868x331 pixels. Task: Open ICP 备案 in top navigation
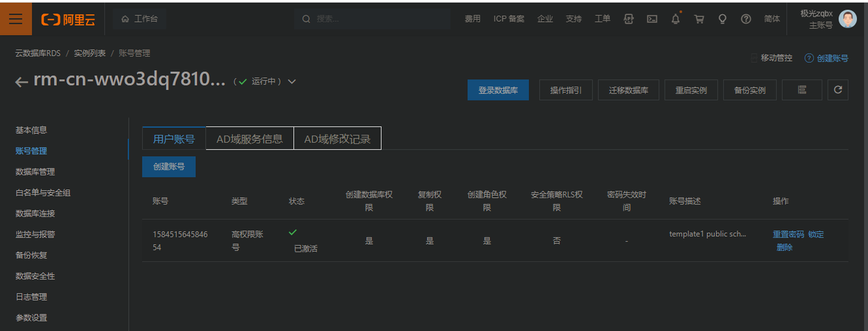point(509,19)
